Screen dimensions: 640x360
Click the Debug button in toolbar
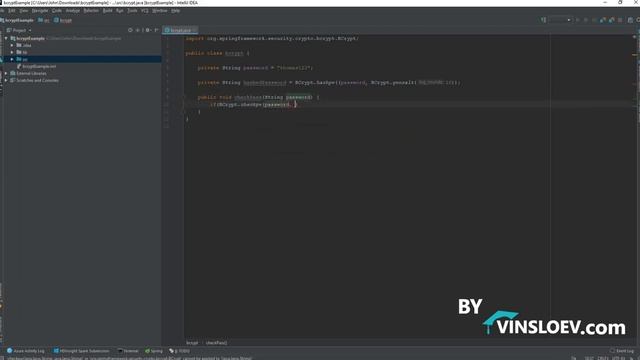pos(586,20)
